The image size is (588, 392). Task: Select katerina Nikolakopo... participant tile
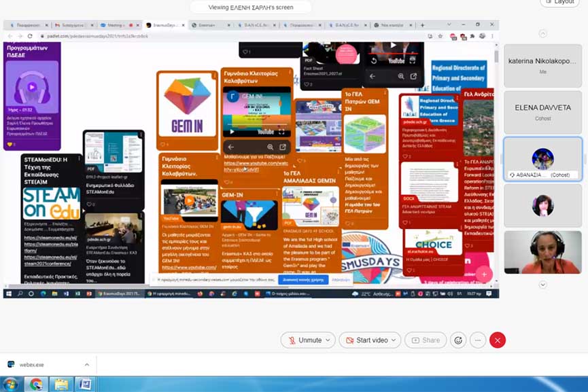(542, 66)
